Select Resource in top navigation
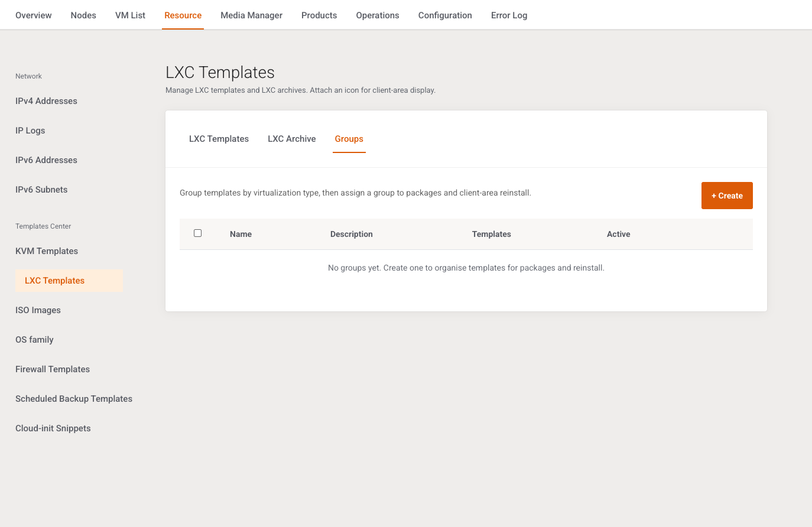This screenshot has height=527, width=812. pos(183,15)
